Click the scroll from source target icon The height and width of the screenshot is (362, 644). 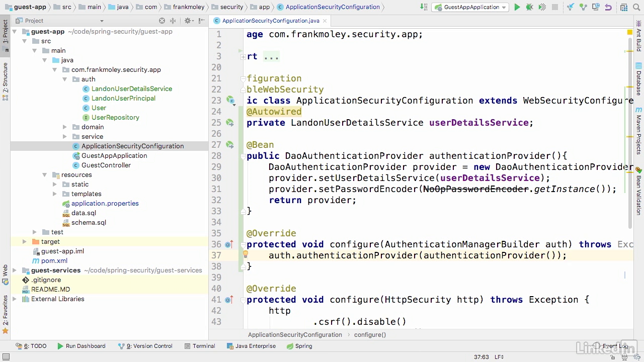[x=162, y=21]
